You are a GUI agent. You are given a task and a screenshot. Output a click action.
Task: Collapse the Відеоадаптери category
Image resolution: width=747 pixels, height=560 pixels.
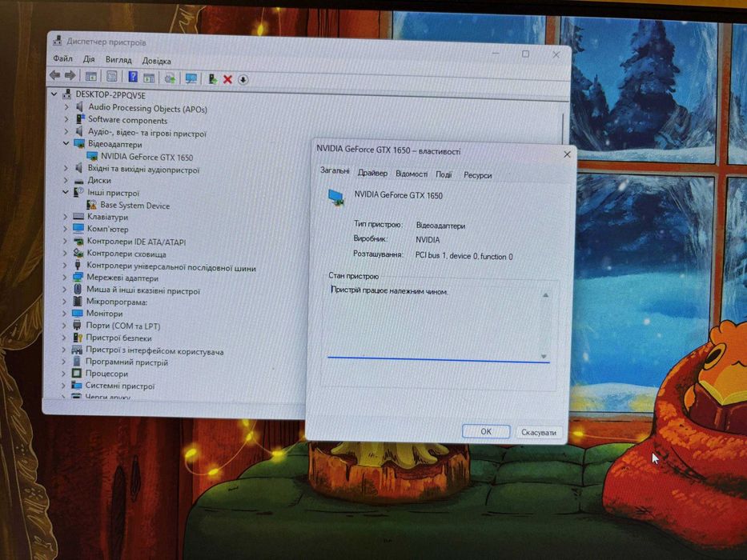click(x=66, y=143)
